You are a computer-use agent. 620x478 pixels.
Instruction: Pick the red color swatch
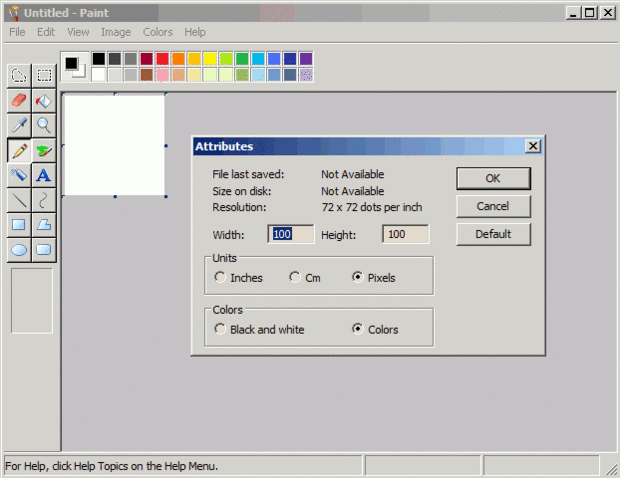pyautogui.click(x=163, y=59)
